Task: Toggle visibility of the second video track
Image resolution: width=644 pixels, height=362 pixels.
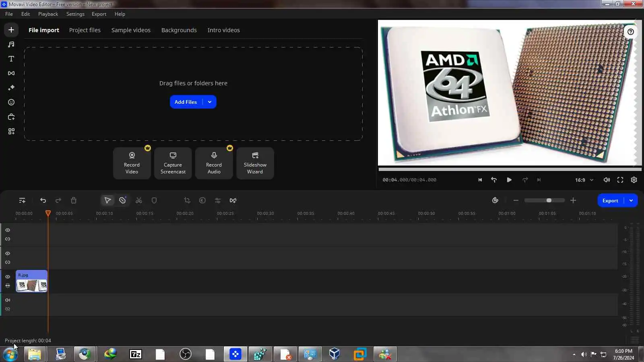Action: (x=8, y=253)
